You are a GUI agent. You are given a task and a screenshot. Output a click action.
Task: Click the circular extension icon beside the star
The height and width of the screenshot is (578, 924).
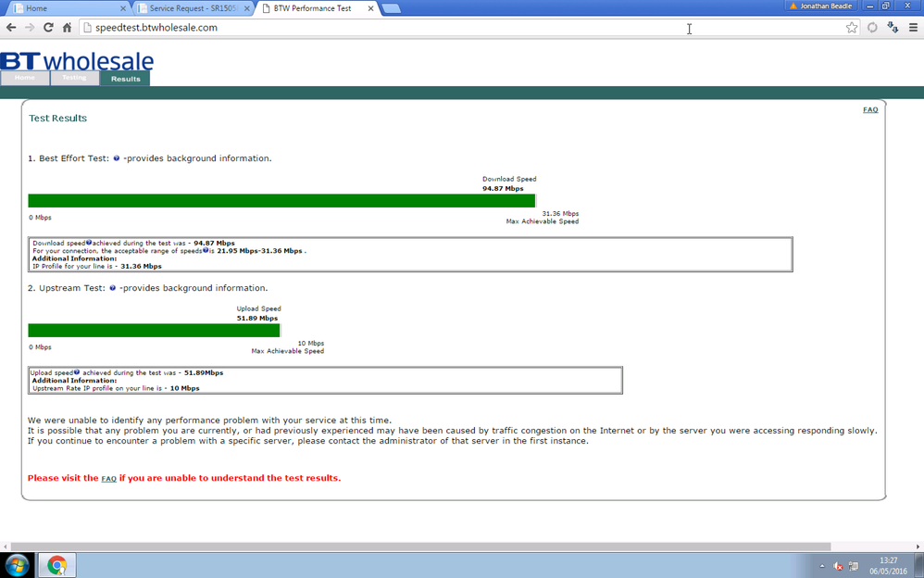click(x=872, y=28)
